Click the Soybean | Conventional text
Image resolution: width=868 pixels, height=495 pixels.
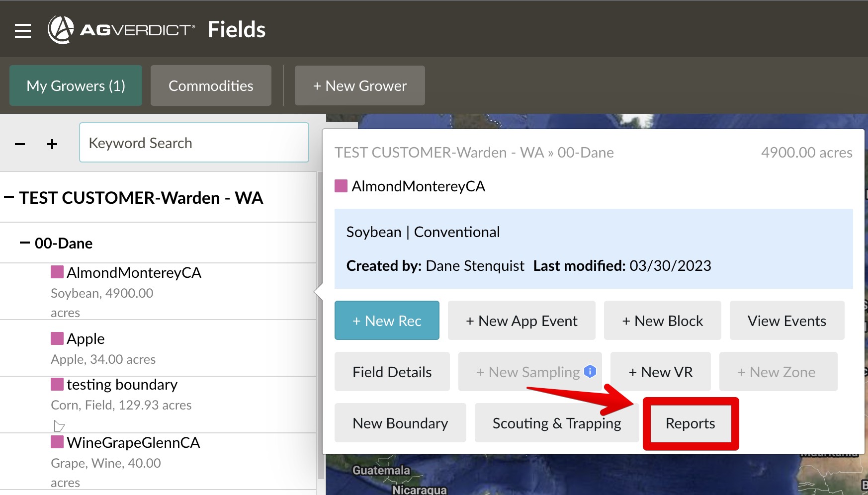(423, 232)
